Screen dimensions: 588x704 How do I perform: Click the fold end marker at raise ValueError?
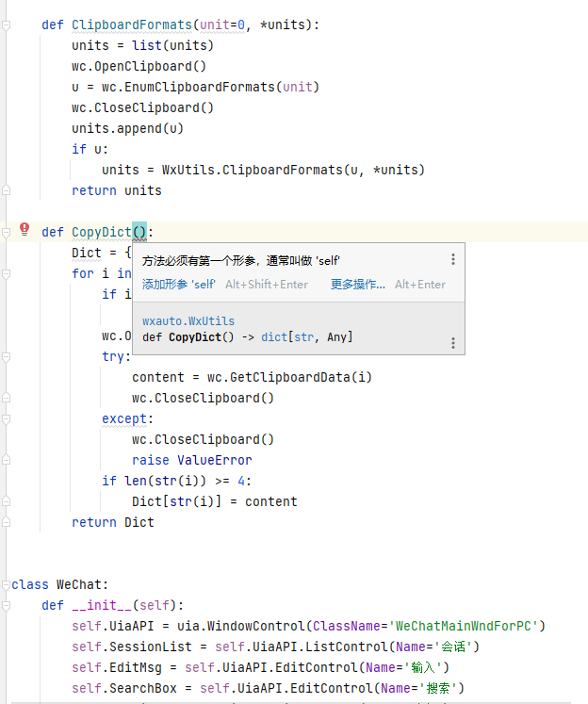[x=6, y=460]
